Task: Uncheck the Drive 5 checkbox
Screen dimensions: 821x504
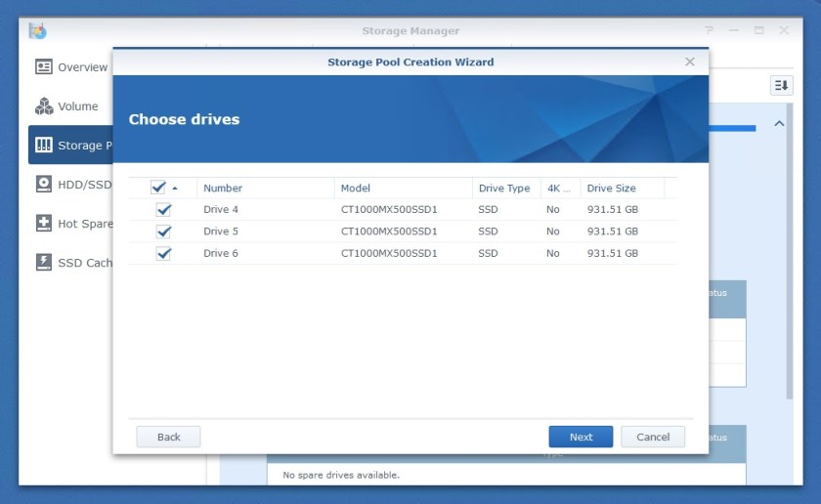Action: pyautogui.click(x=163, y=231)
